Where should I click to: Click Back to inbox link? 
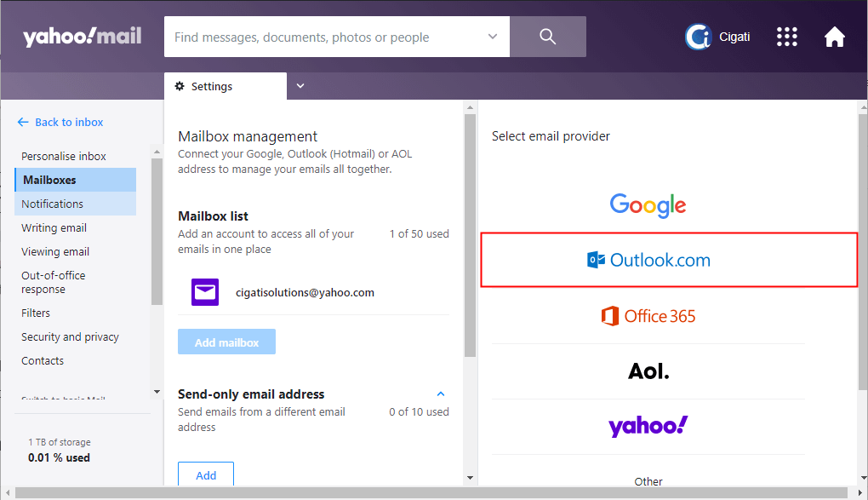click(69, 122)
